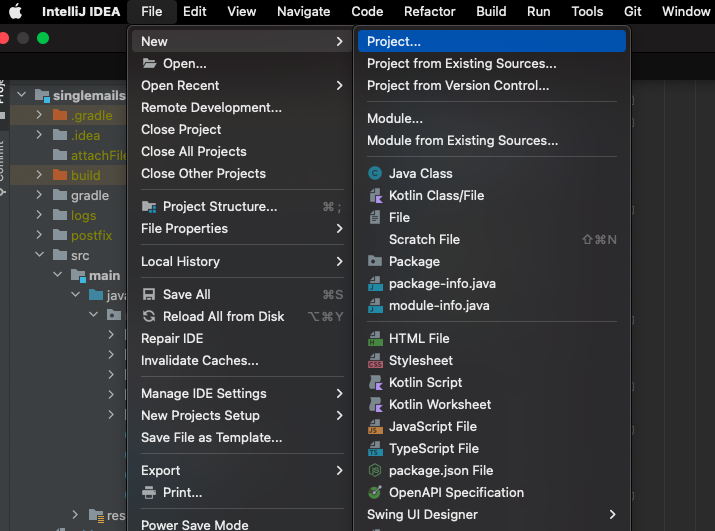Click the Kotlin Class/File icon
This screenshot has width=715, height=531.
pos(375,196)
